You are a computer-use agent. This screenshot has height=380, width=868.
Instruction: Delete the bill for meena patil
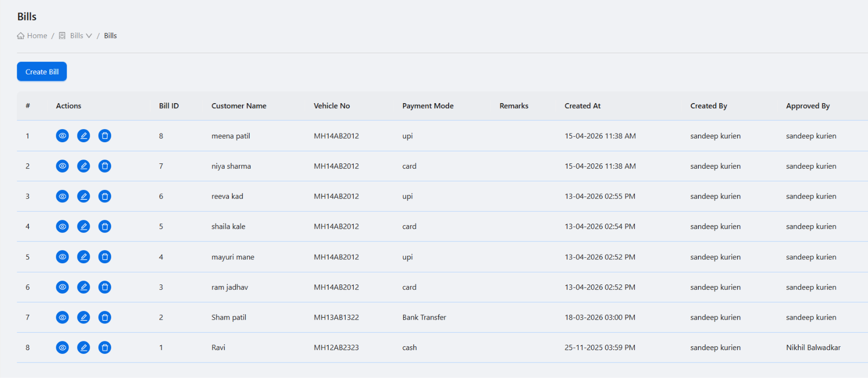point(105,136)
